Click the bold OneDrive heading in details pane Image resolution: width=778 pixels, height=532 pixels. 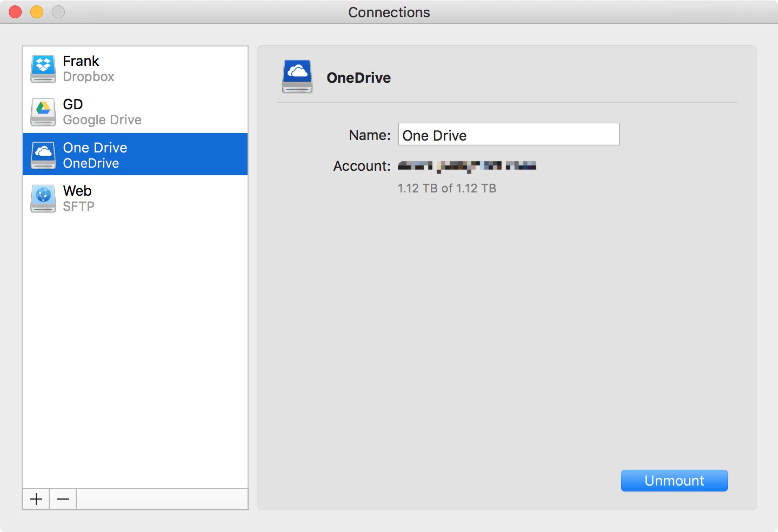click(x=359, y=78)
